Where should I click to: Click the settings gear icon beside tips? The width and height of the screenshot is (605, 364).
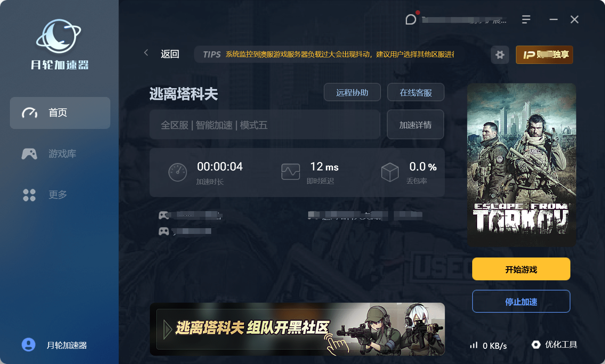(x=500, y=55)
